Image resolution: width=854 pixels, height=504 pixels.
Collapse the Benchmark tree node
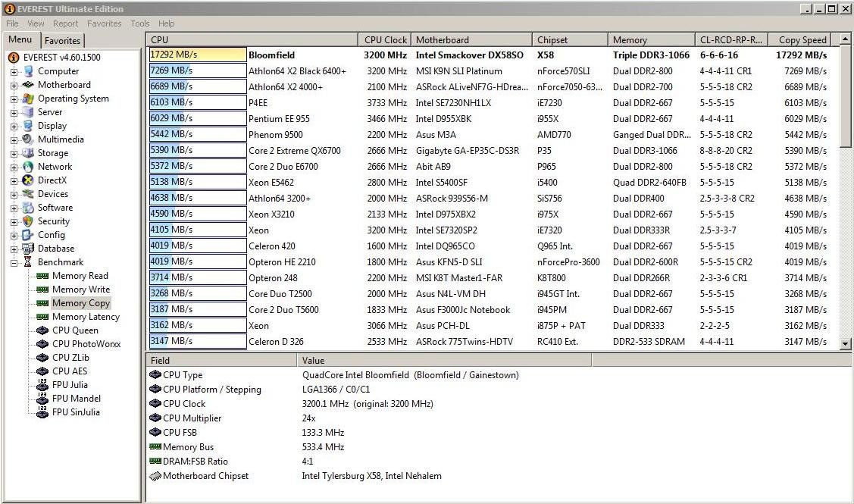(x=14, y=263)
